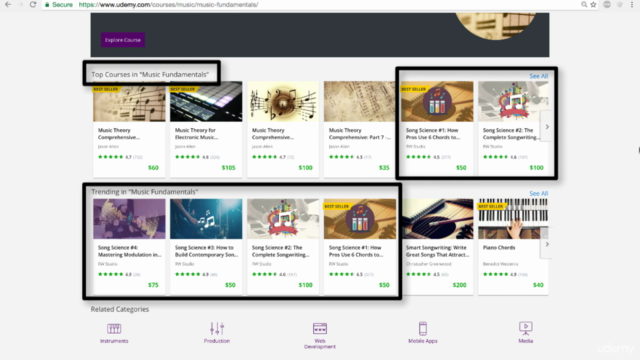Open Music Theory Comprehensive: Part 7 thumbnail
640x360 pixels.
coord(360,101)
